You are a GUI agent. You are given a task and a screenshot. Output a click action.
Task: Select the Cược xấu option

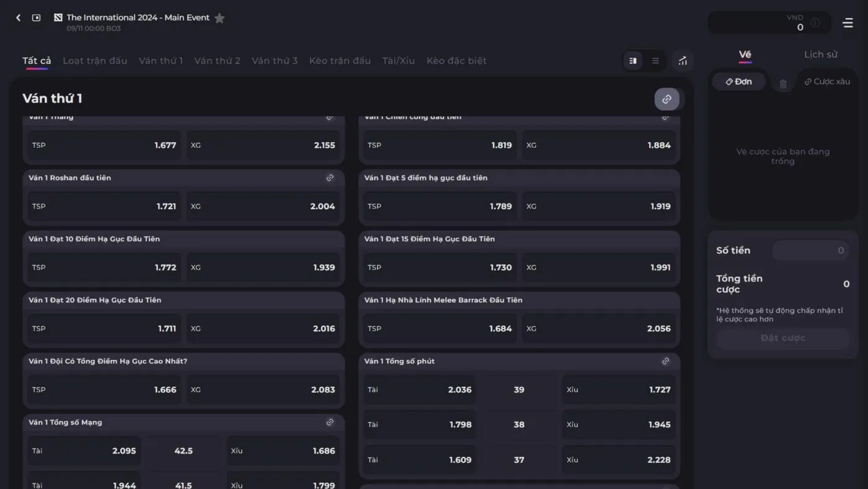[x=827, y=81]
